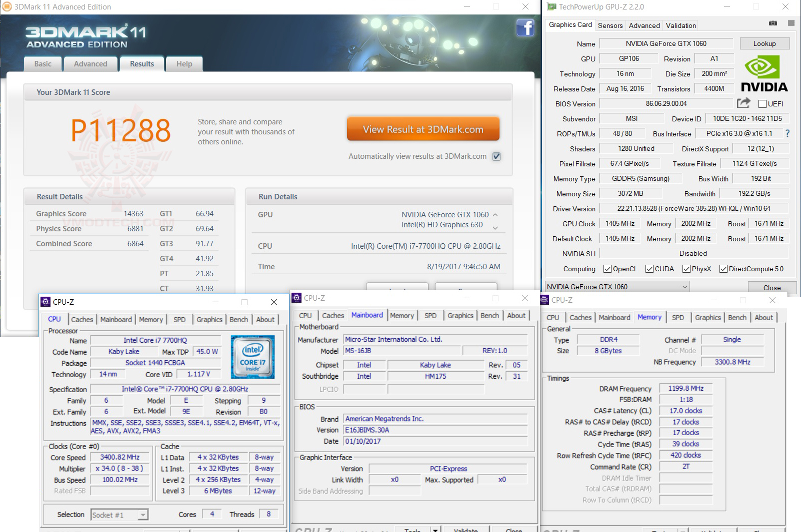Open Caches tab in the CPU-Z window showing Processor
Screen dimensions: 801x532
pos(82,320)
